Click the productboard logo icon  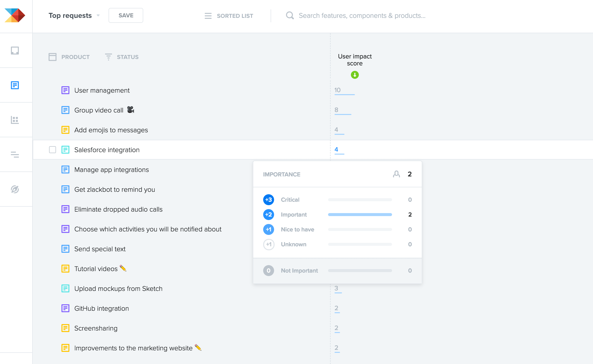pyautogui.click(x=15, y=15)
